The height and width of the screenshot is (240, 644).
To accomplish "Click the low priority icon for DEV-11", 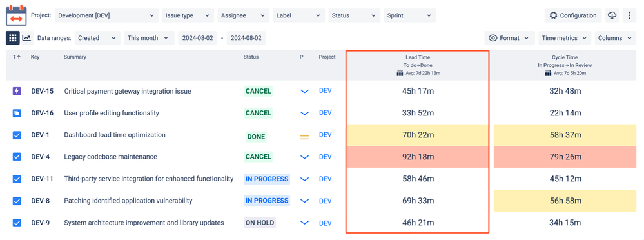I will [x=304, y=179].
